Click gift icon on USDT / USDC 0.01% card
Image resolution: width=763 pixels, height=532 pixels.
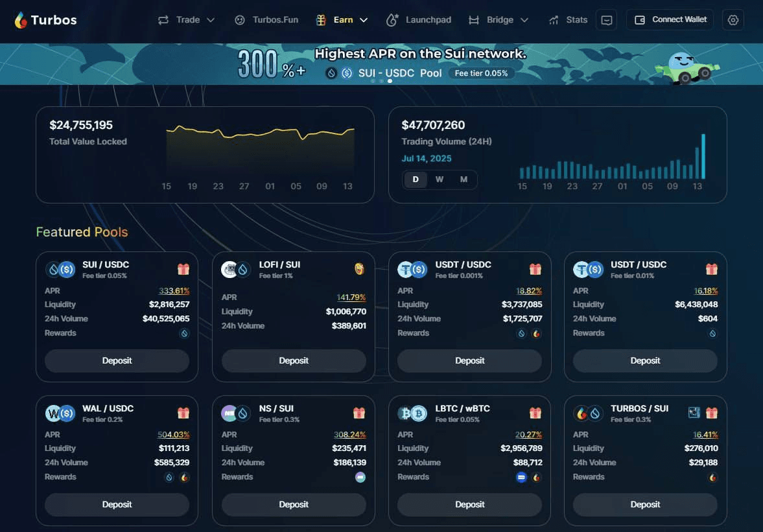pyautogui.click(x=711, y=269)
